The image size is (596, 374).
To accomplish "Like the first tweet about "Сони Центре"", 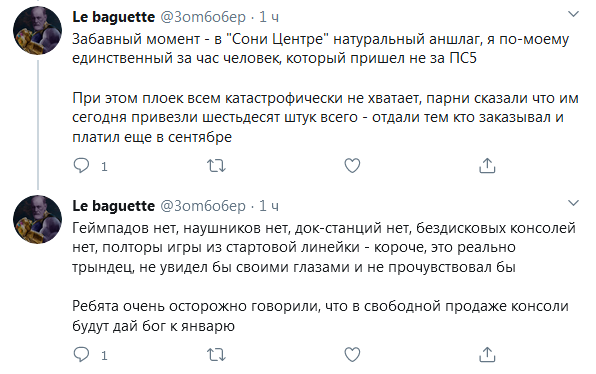I will coord(352,166).
